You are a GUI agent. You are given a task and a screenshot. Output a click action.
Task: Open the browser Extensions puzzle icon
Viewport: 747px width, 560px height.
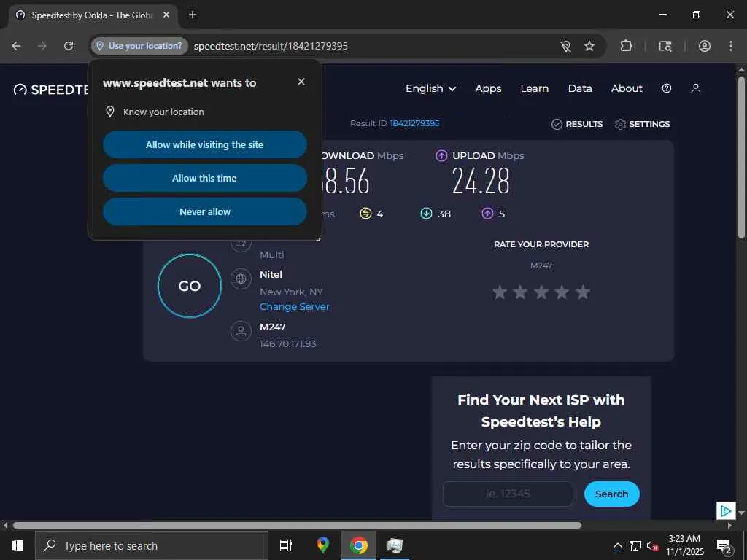pos(626,46)
